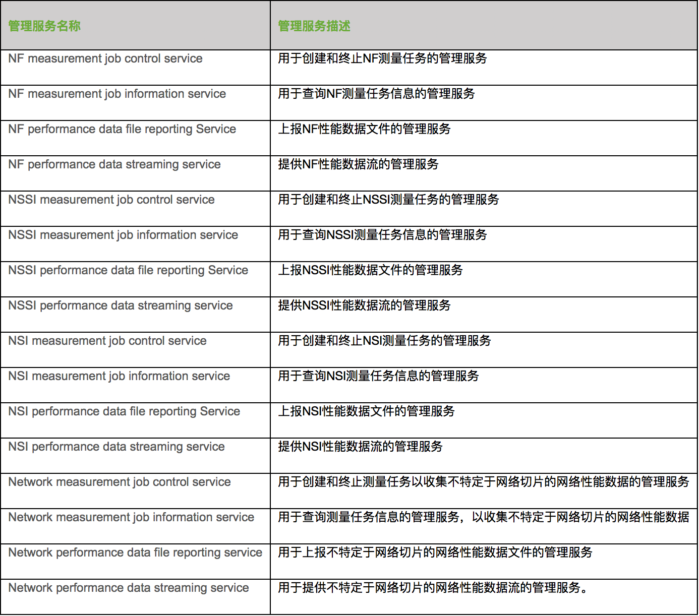Select cell Network performance data streaming service

(x=135, y=597)
